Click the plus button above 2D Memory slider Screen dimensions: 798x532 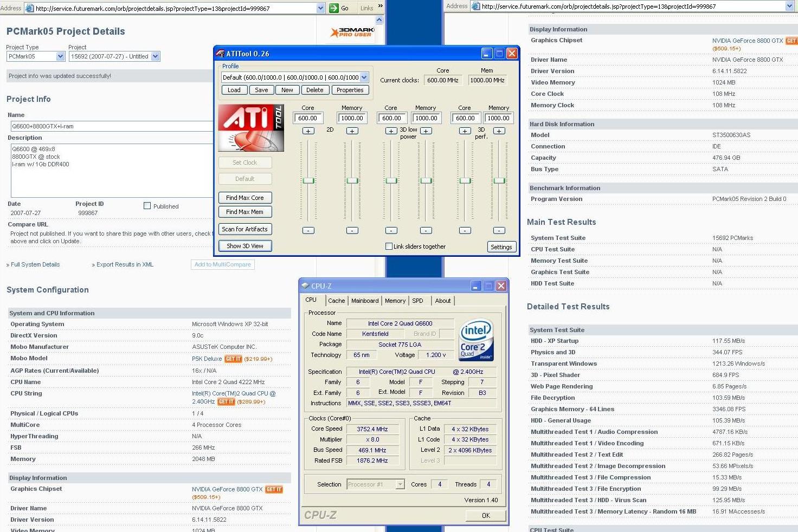point(352,131)
